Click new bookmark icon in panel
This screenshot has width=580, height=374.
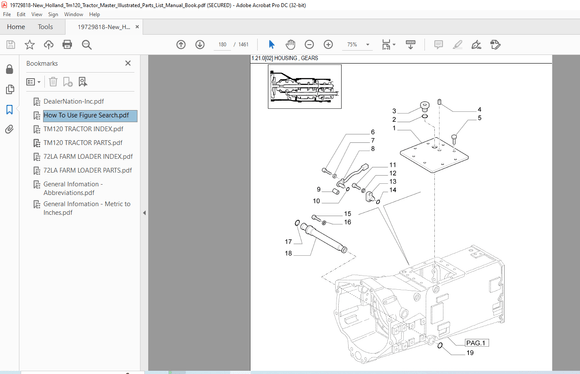[x=67, y=82]
